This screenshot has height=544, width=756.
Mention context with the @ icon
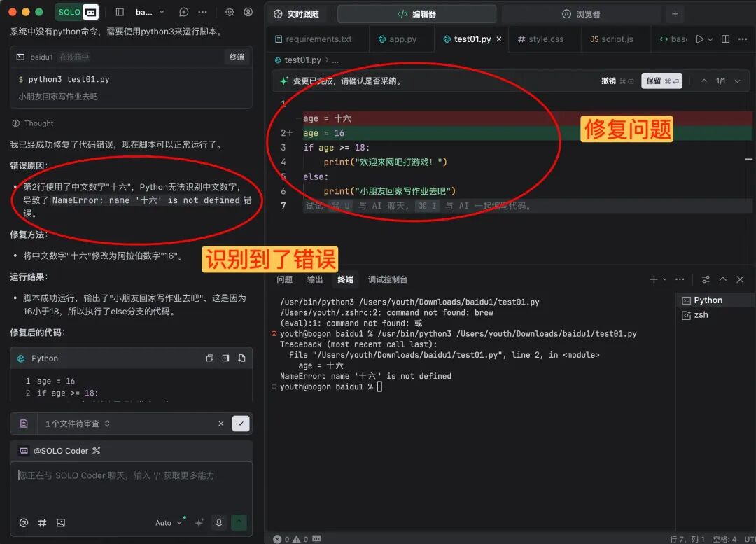pyautogui.click(x=24, y=523)
